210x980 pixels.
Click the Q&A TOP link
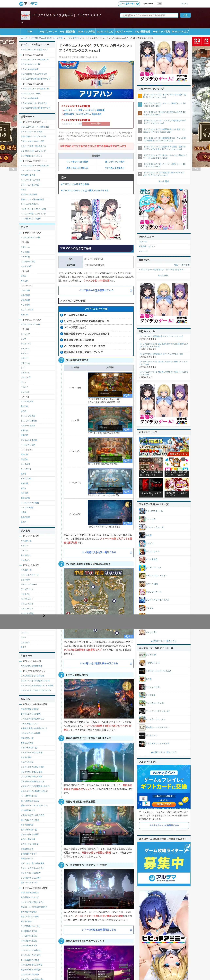pos(143,242)
